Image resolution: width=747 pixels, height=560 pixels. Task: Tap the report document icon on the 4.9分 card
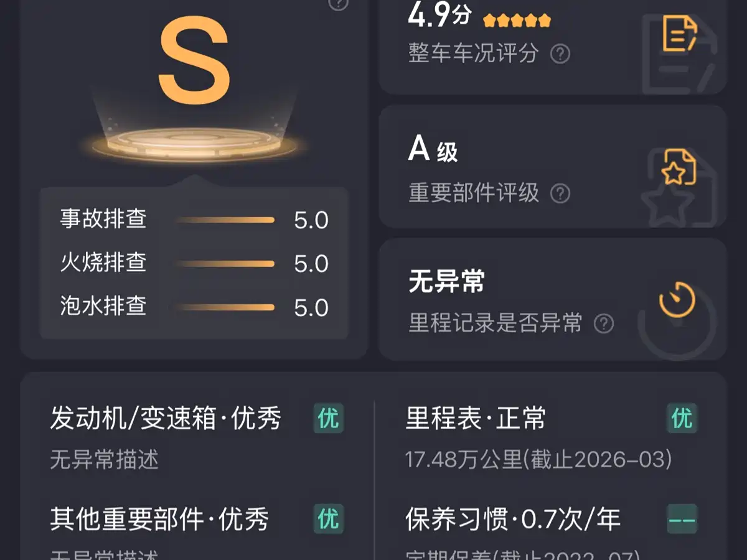(x=679, y=34)
